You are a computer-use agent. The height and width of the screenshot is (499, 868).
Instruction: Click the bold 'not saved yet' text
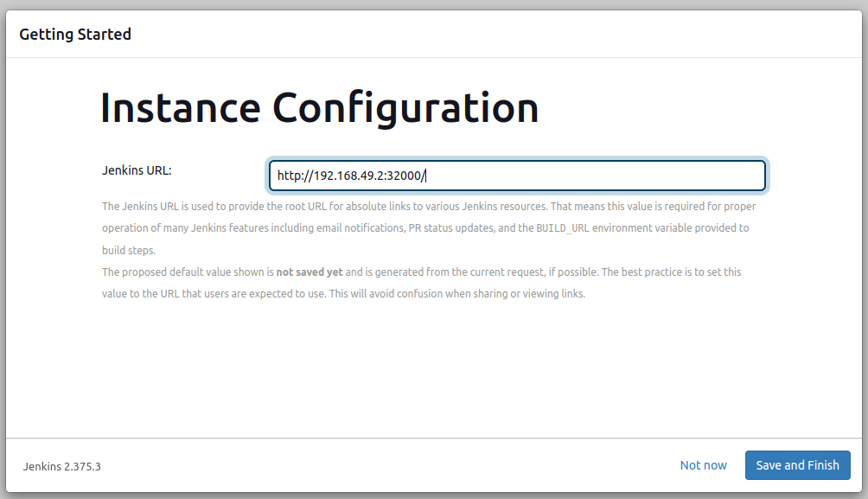pos(310,272)
